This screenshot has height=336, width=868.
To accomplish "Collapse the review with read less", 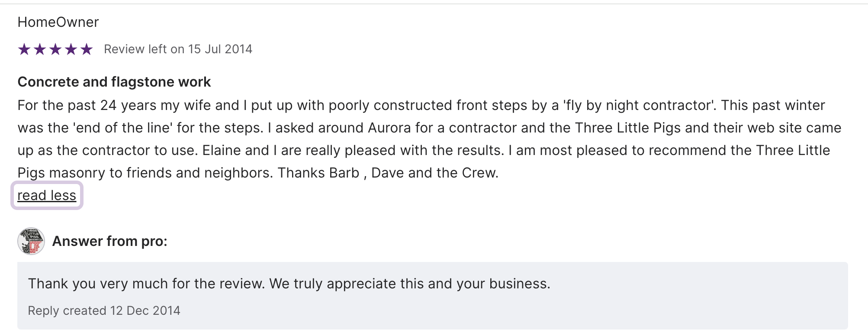I will click(47, 196).
